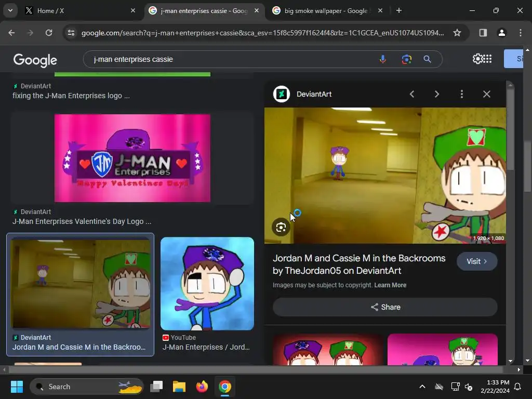This screenshot has height=399, width=532.
Task: Open the red related image thumbnail
Action: (328, 350)
